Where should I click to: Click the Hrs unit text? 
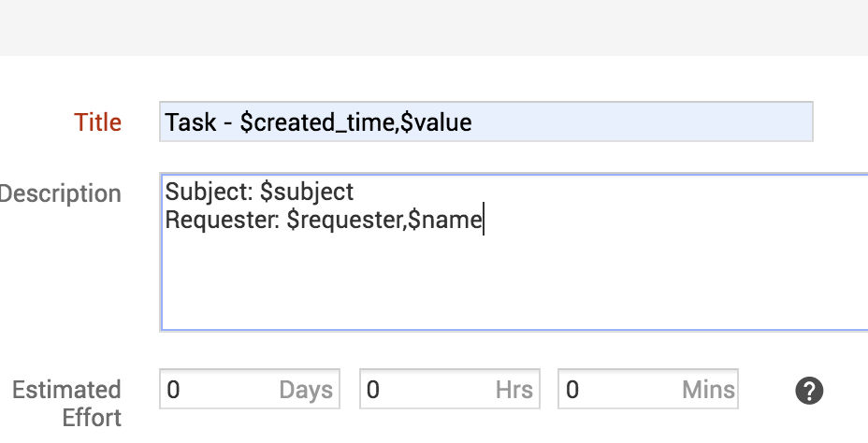[x=514, y=390]
